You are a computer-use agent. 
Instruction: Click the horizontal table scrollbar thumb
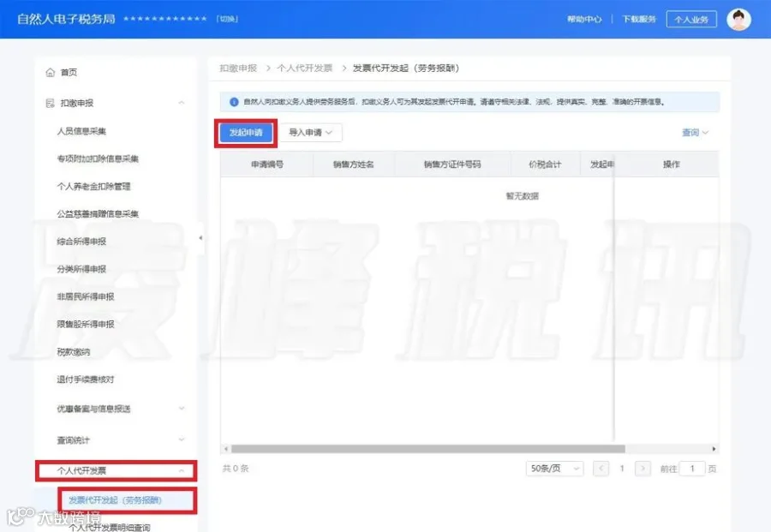tap(427, 449)
